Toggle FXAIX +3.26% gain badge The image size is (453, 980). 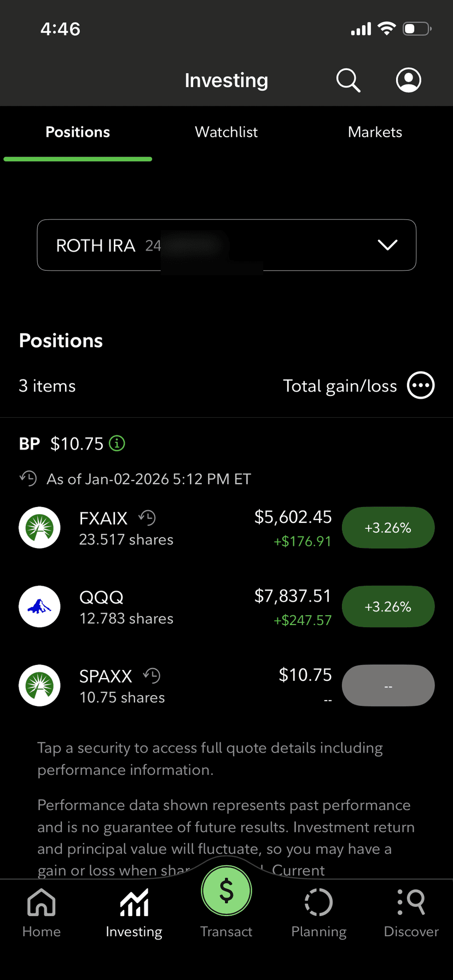pyautogui.click(x=388, y=528)
